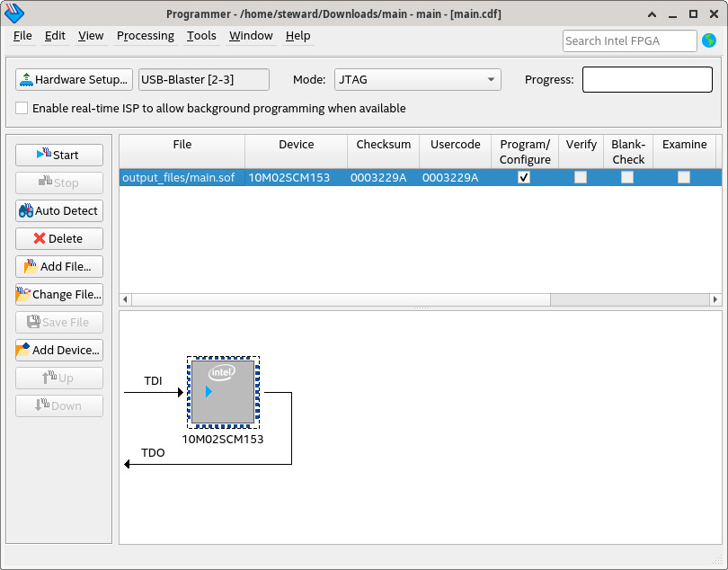Open the Add Device dialog
728x570 pixels.
coord(59,351)
